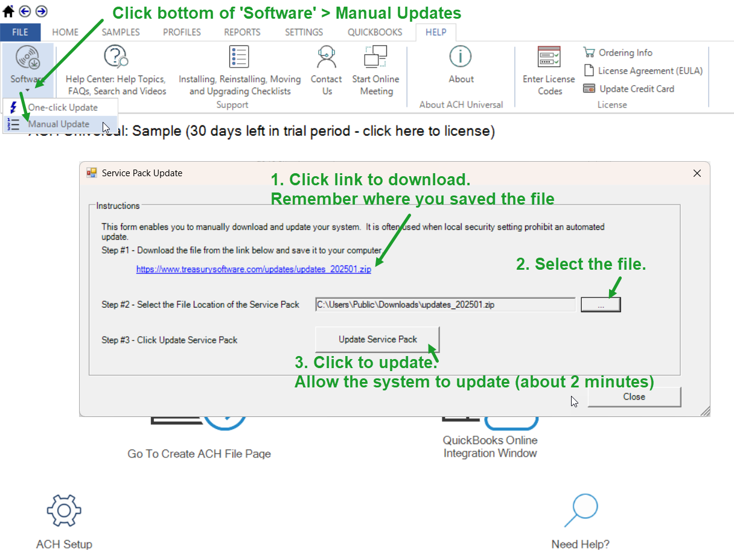Browse for file with the ellipsis button
This screenshot has height=560, width=734.
pos(601,305)
